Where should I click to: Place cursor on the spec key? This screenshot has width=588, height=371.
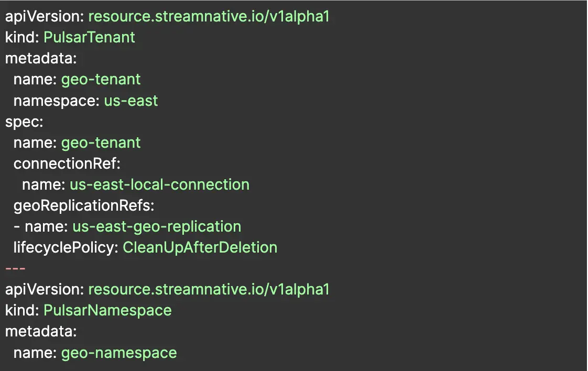pos(24,122)
